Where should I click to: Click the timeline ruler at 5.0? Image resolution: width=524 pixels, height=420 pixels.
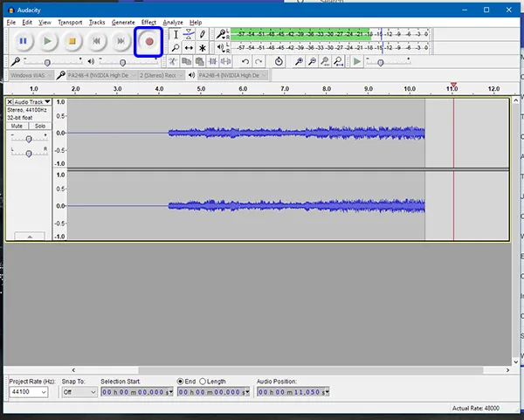[x=201, y=89]
